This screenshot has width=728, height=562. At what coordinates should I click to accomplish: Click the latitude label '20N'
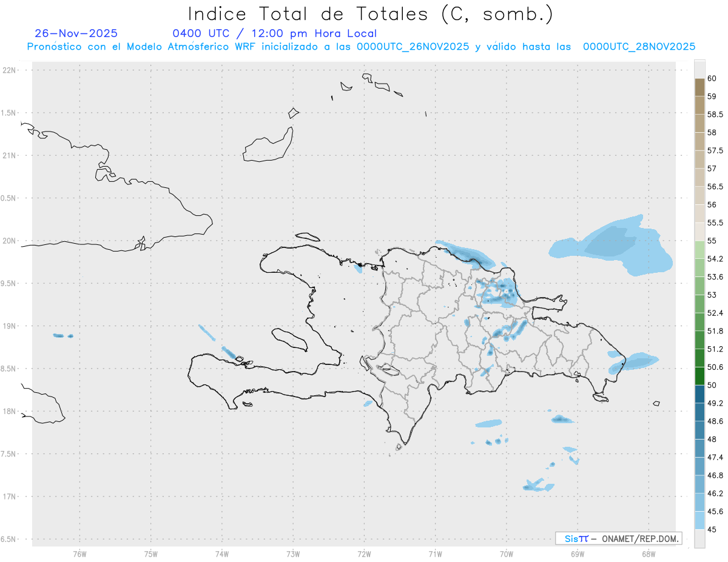[9, 241]
